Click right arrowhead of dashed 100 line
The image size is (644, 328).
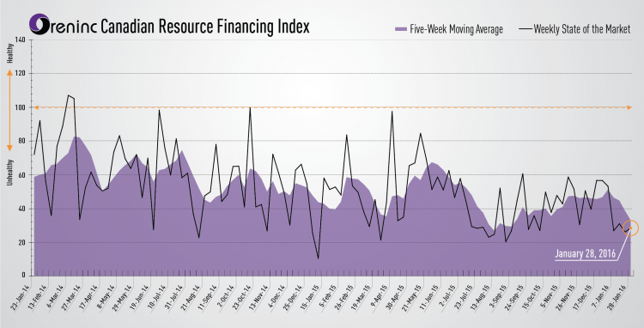(x=629, y=107)
